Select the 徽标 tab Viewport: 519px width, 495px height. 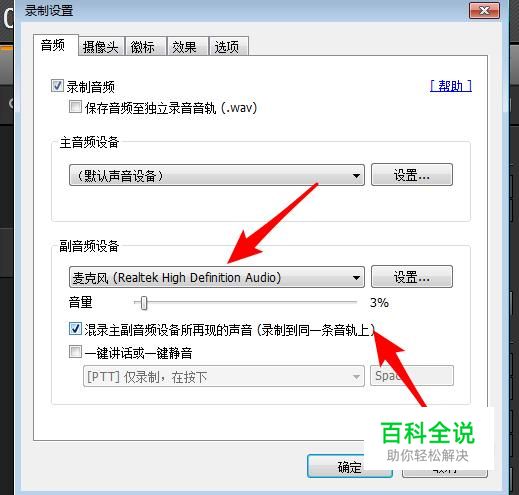[145, 46]
